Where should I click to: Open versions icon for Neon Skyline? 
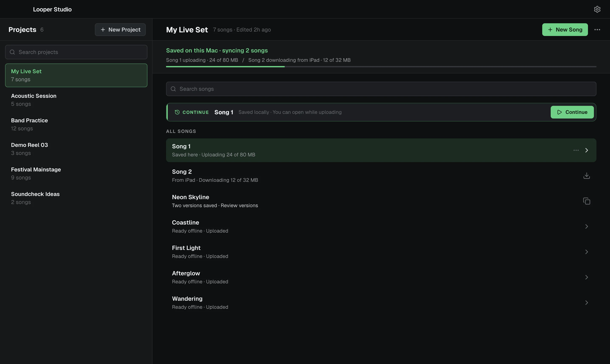coord(586,201)
